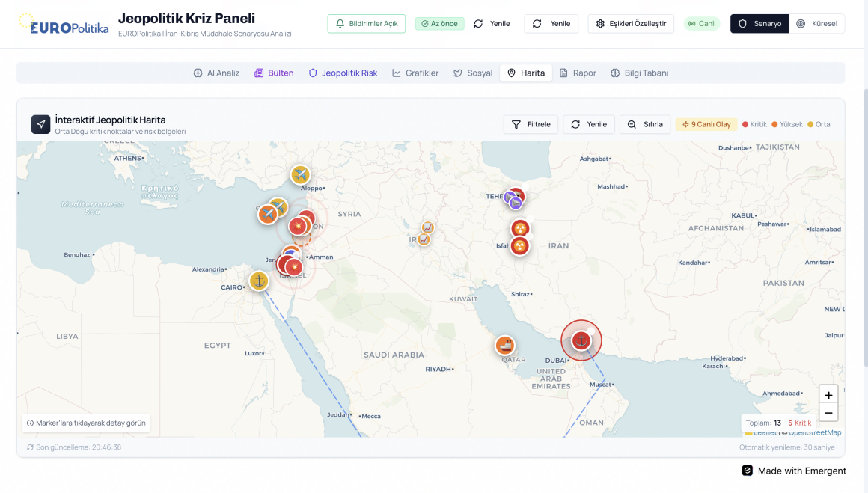Zoom out with the map minus button
The width and height of the screenshot is (868, 493).
point(828,413)
